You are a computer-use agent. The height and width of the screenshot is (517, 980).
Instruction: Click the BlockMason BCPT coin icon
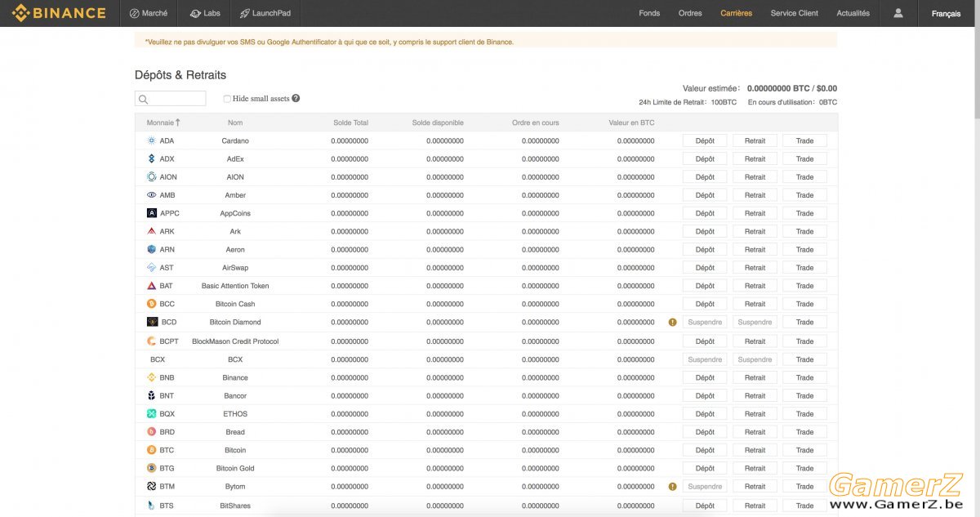(151, 341)
